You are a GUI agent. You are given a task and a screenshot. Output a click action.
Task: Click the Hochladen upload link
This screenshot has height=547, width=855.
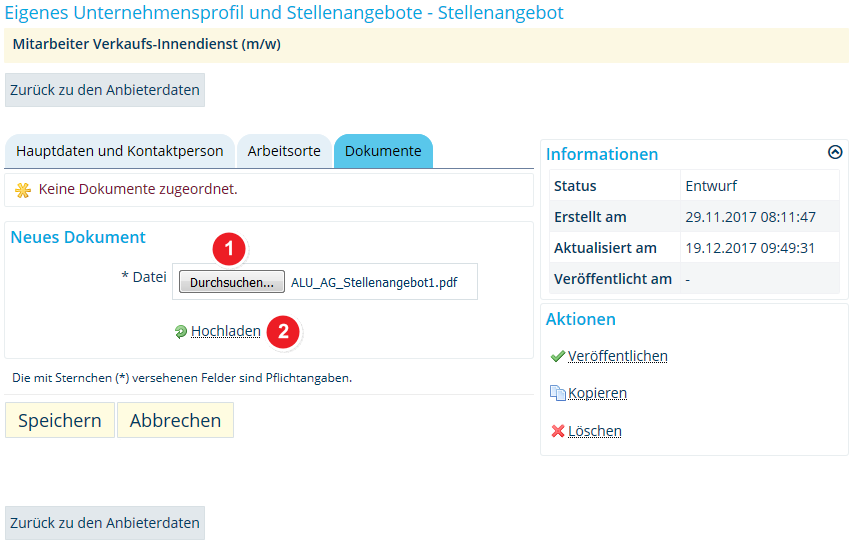pos(226,331)
